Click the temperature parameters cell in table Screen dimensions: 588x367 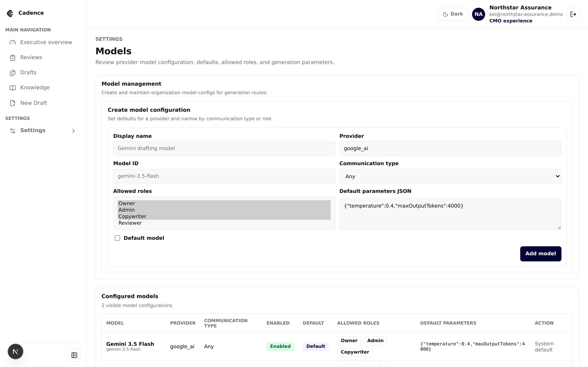[x=472, y=347]
